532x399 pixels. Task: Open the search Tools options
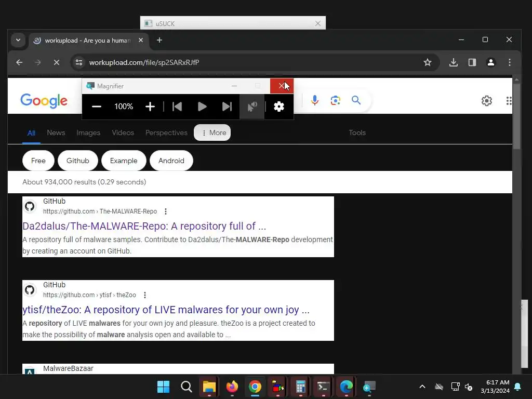tap(357, 132)
